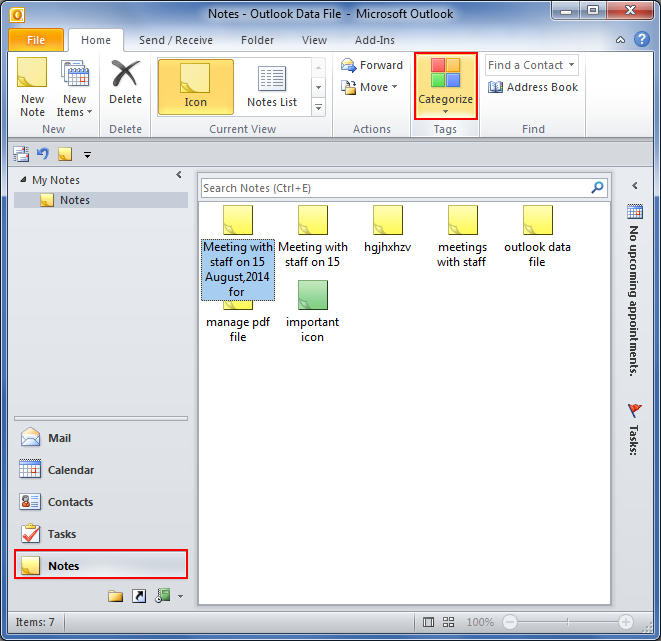Image resolution: width=661 pixels, height=641 pixels.
Task: Select the green 'important icon' note
Action: pos(313,311)
